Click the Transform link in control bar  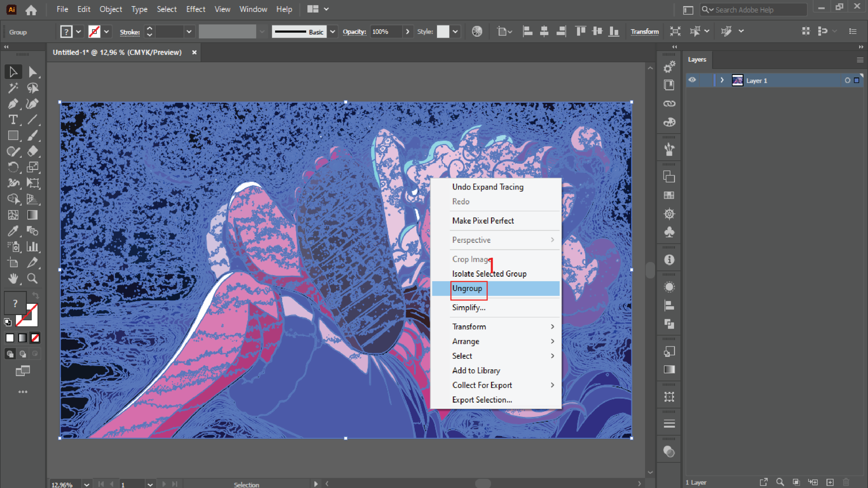coord(644,32)
